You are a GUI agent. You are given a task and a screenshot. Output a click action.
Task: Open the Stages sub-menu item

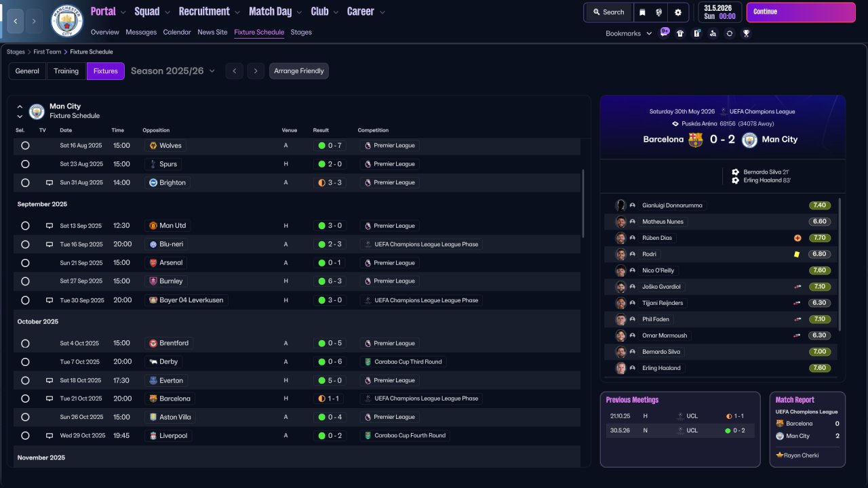[301, 32]
